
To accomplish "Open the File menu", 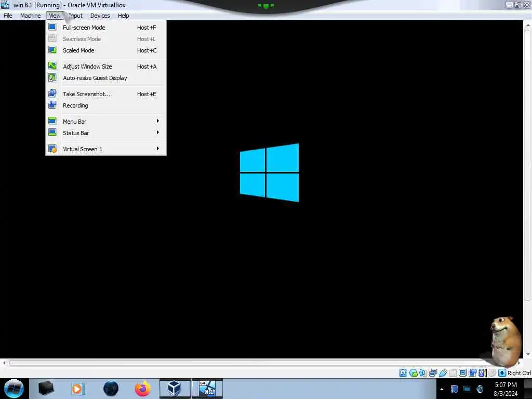I will pos(8,16).
